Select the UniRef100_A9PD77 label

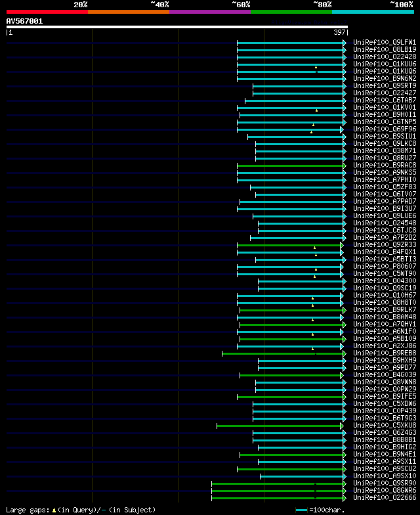point(385,368)
